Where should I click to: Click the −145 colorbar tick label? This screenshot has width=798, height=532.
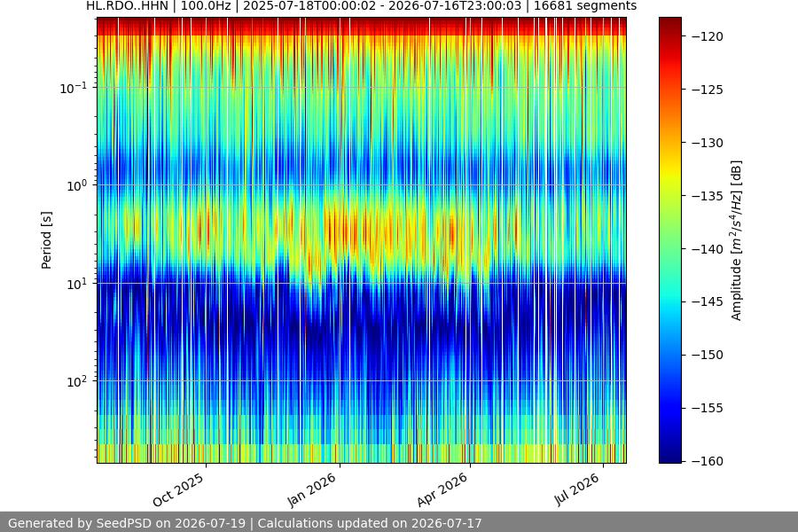pyautogui.click(x=708, y=301)
